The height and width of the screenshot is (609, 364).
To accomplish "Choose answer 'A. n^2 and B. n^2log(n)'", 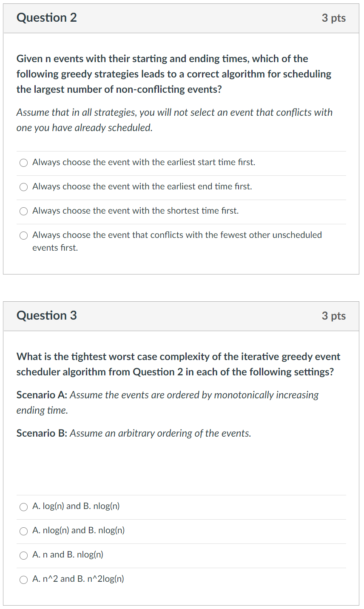I will click(x=24, y=579).
